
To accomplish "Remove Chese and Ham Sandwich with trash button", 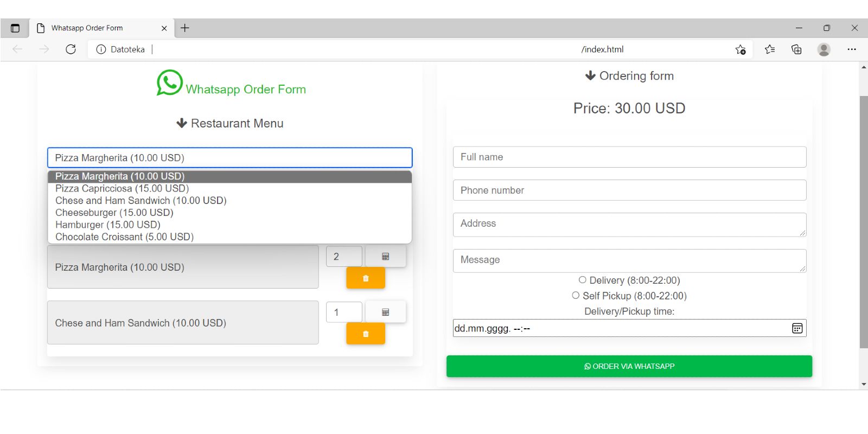I will point(366,334).
